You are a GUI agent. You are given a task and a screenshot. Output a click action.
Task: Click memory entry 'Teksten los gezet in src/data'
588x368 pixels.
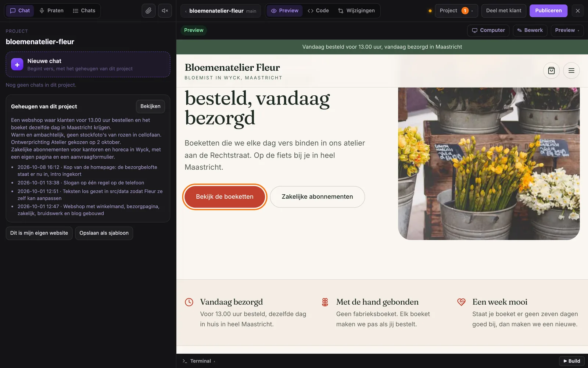pyautogui.click(x=90, y=195)
